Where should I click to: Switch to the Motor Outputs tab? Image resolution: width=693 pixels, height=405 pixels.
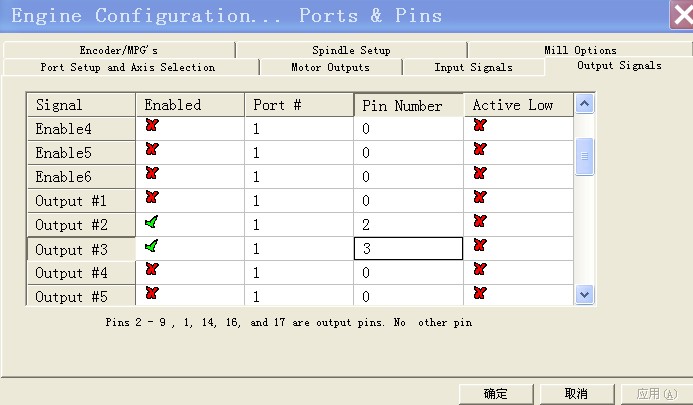330,67
